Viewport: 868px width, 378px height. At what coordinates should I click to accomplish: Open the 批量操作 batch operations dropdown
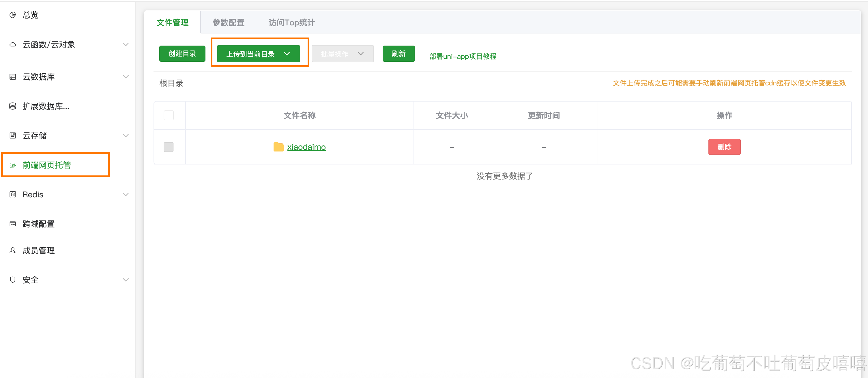tap(342, 53)
